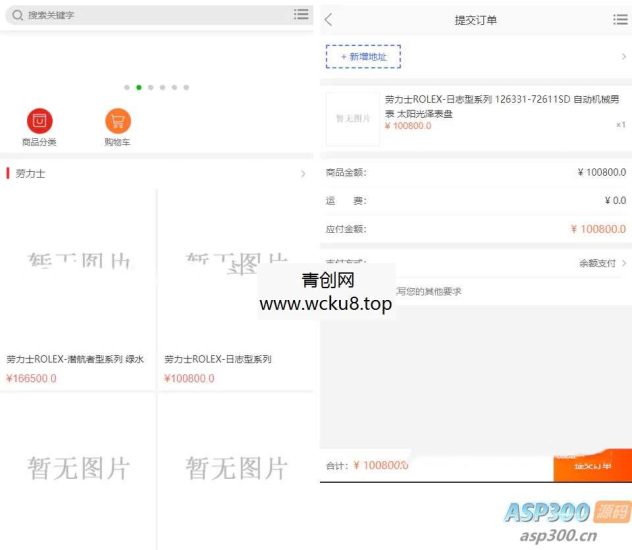
Task: Open the order item thumbnail image
Action: (353, 118)
